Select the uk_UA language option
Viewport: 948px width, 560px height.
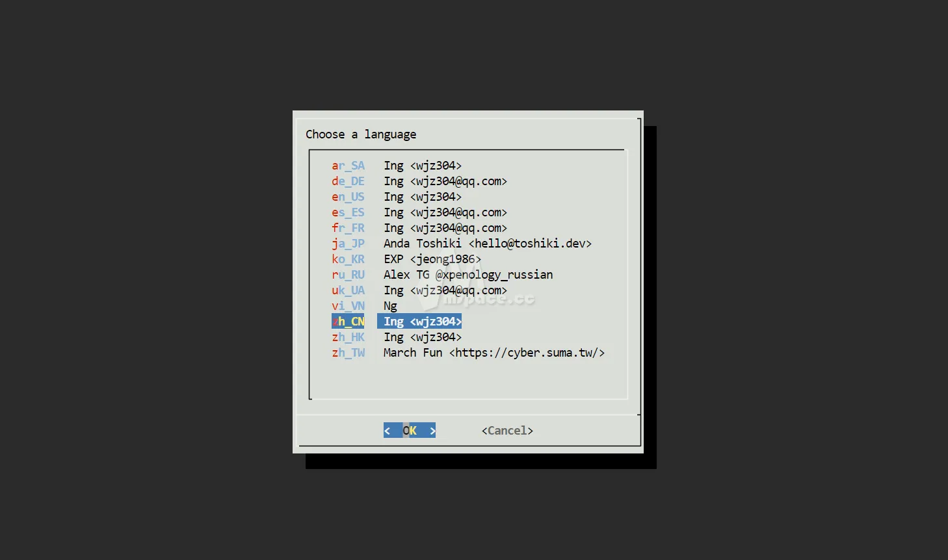click(348, 290)
